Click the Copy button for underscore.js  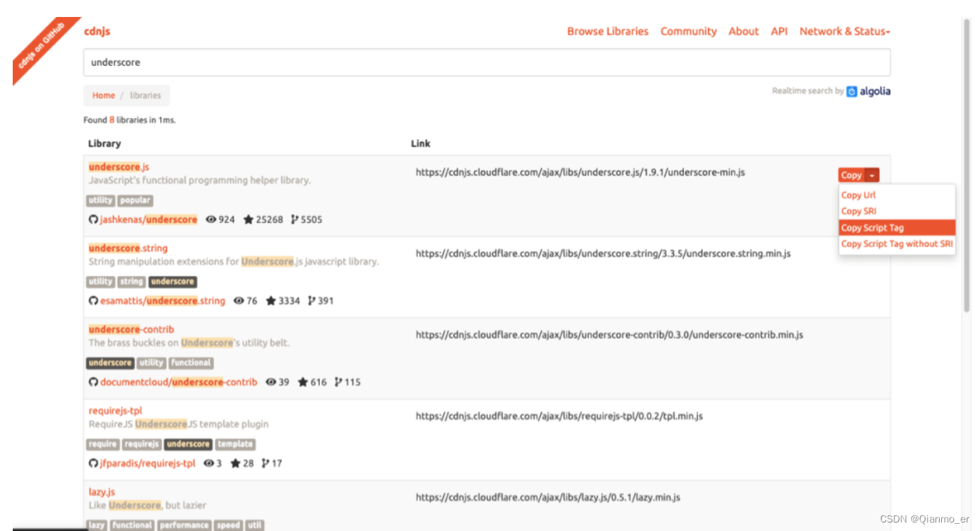pos(852,176)
